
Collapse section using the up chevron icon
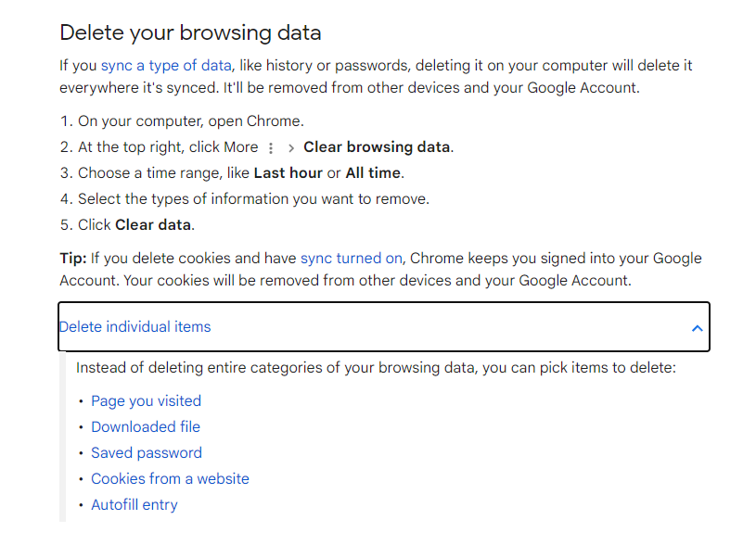697,328
